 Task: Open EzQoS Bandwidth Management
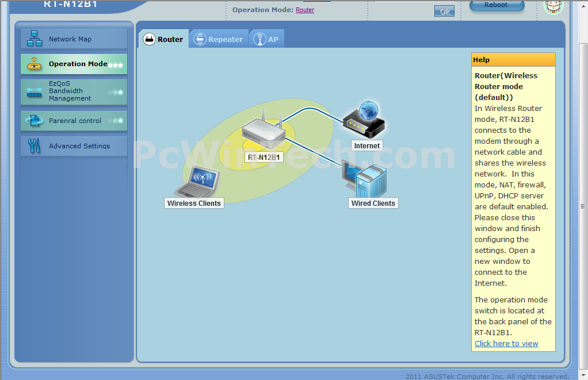[74, 91]
